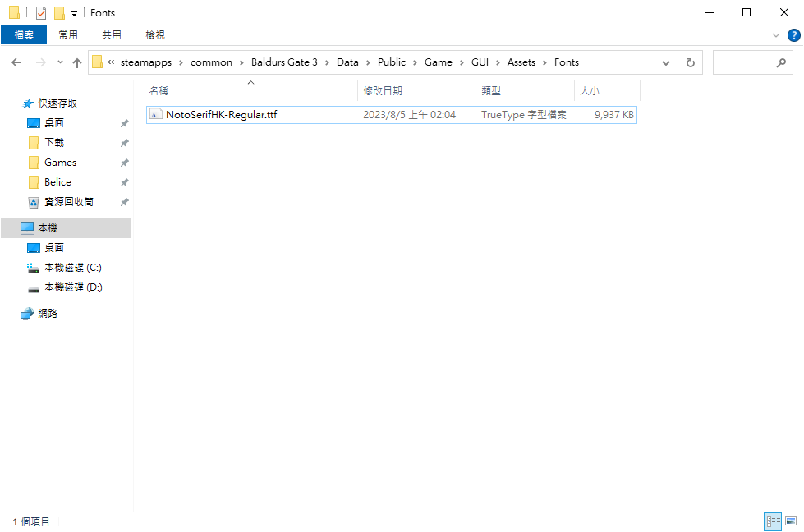Image resolution: width=804 pixels, height=532 pixels.
Task: Click the New Folder quick access icon
Action: [x=59, y=13]
